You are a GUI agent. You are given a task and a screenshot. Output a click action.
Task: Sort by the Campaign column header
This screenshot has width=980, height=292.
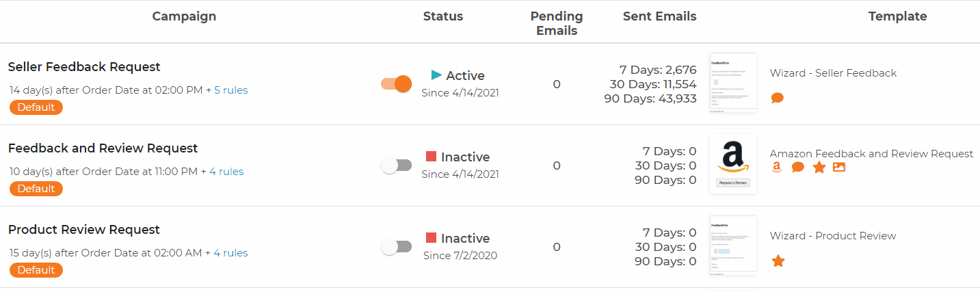[x=184, y=16]
